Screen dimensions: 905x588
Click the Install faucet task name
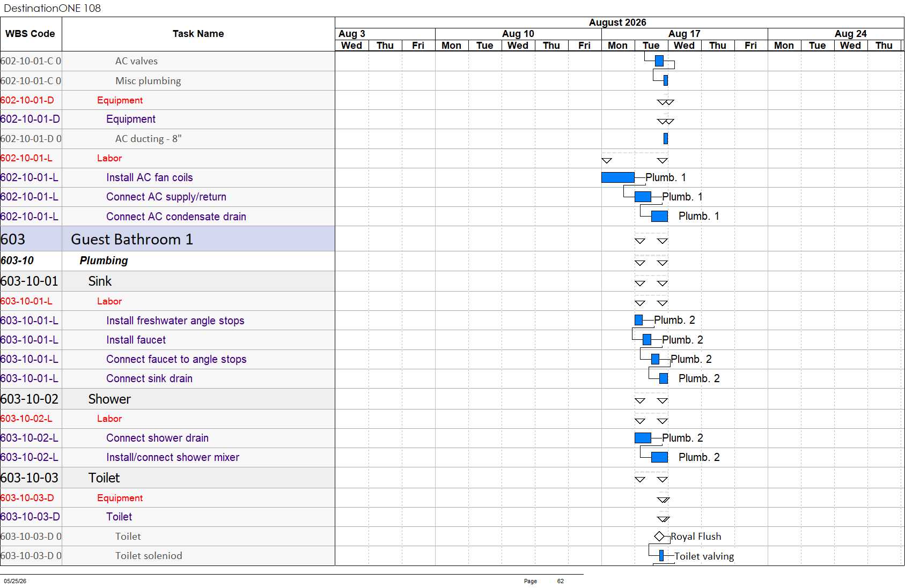[x=136, y=340]
